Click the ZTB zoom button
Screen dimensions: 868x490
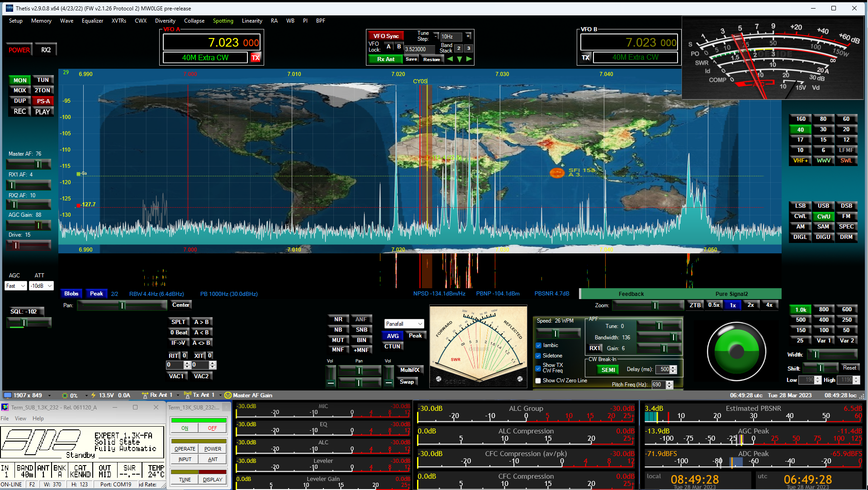(x=695, y=305)
